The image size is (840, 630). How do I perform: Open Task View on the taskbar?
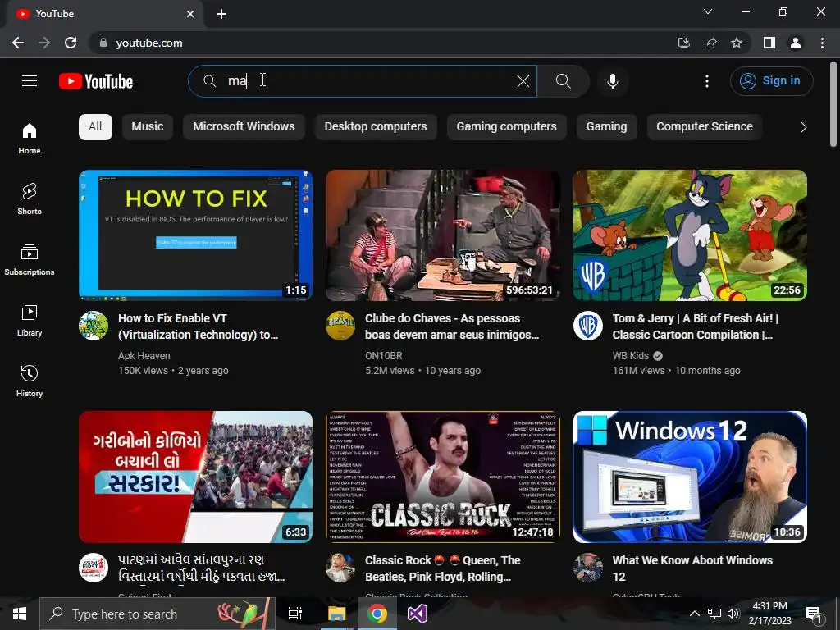295,614
